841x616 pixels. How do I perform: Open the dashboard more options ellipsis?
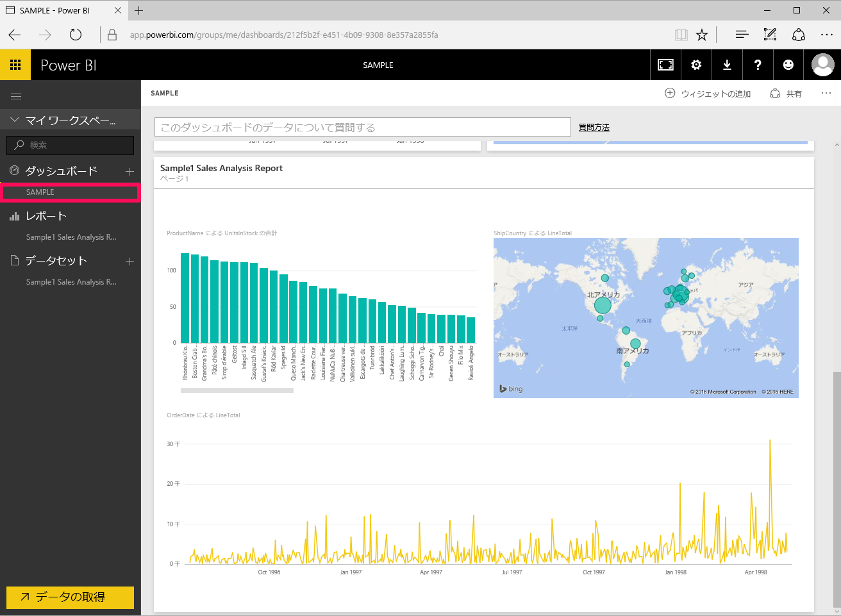pos(826,94)
